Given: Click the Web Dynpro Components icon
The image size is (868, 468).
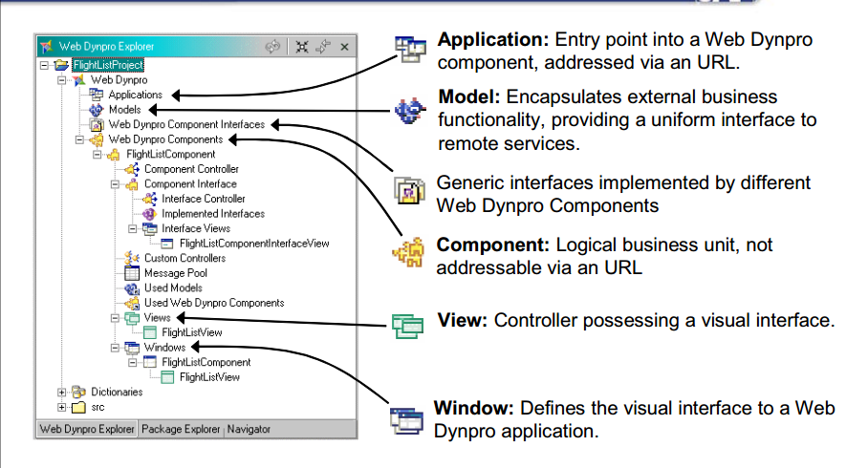Looking at the screenshot, I should 97,139.
